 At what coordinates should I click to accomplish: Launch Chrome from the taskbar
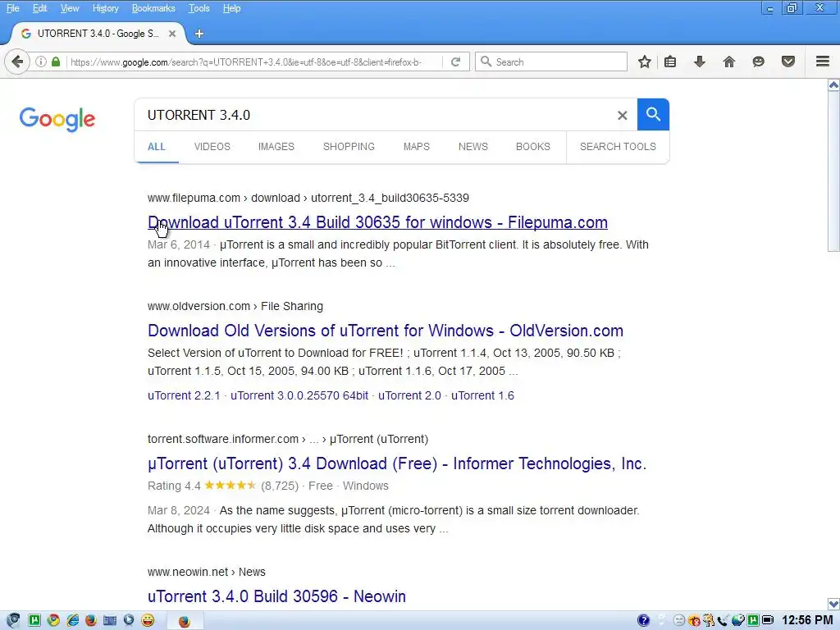(53, 620)
